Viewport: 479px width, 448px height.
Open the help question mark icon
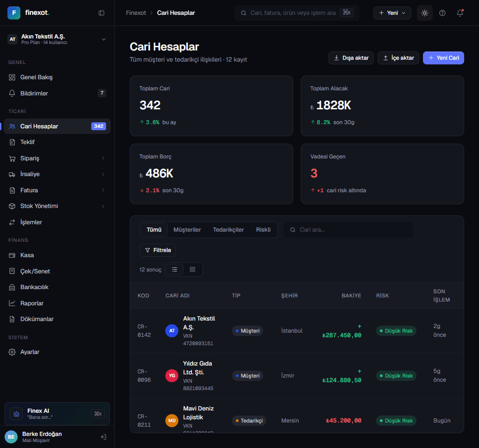click(x=442, y=13)
